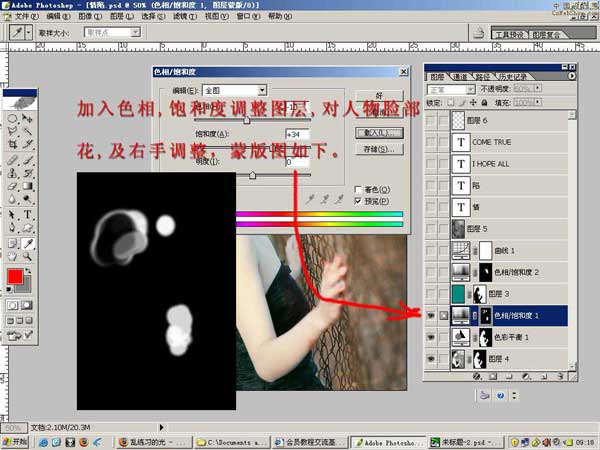The height and width of the screenshot is (450, 600).
Task: Open the 编辑(E) 全图 dropdown in dialog
Action: tap(235, 90)
